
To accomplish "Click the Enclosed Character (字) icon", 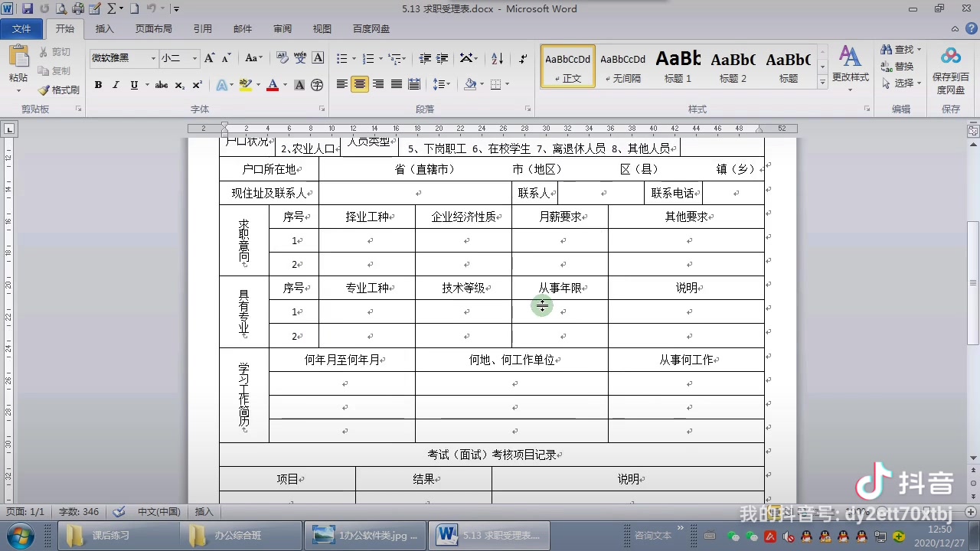I will click(x=317, y=85).
